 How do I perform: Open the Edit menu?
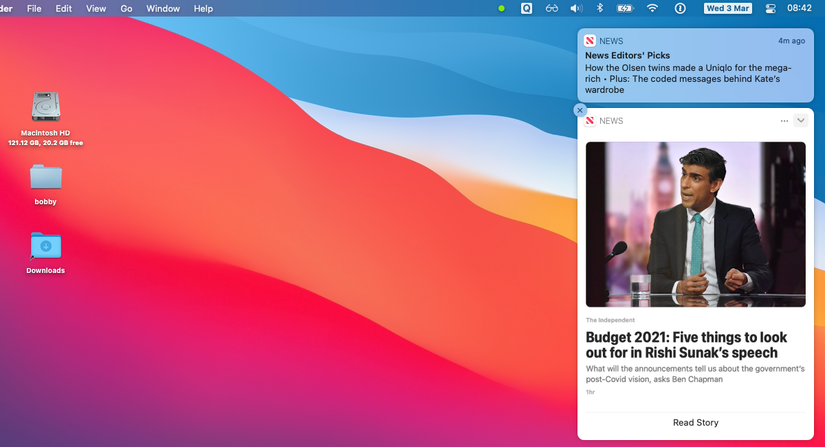coord(64,8)
